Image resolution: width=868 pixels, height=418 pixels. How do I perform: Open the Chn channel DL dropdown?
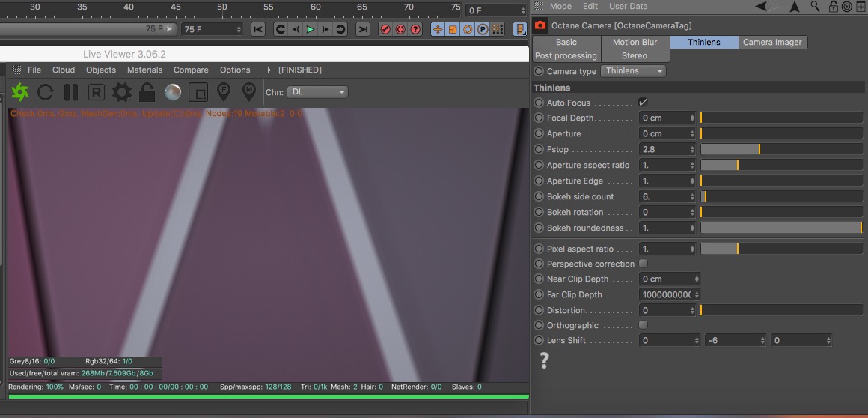click(x=318, y=92)
